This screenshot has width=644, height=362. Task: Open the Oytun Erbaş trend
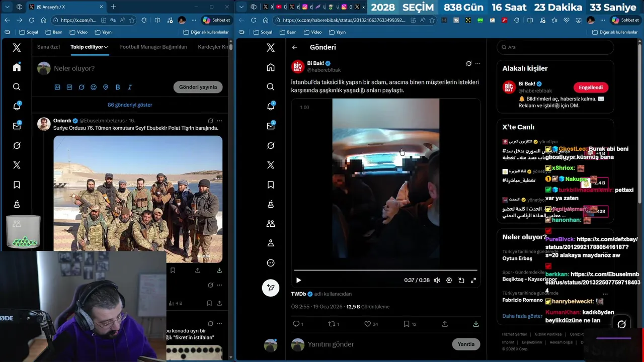click(x=517, y=258)
